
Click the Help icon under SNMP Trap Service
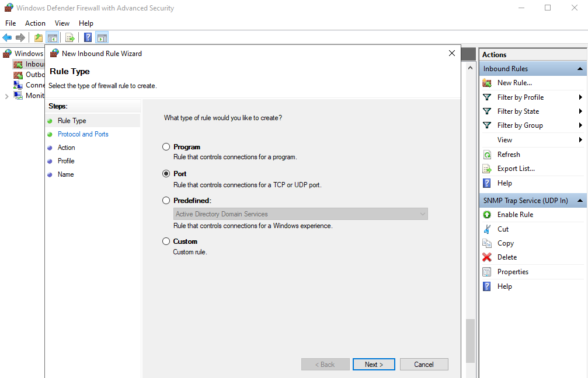(487, 286)
